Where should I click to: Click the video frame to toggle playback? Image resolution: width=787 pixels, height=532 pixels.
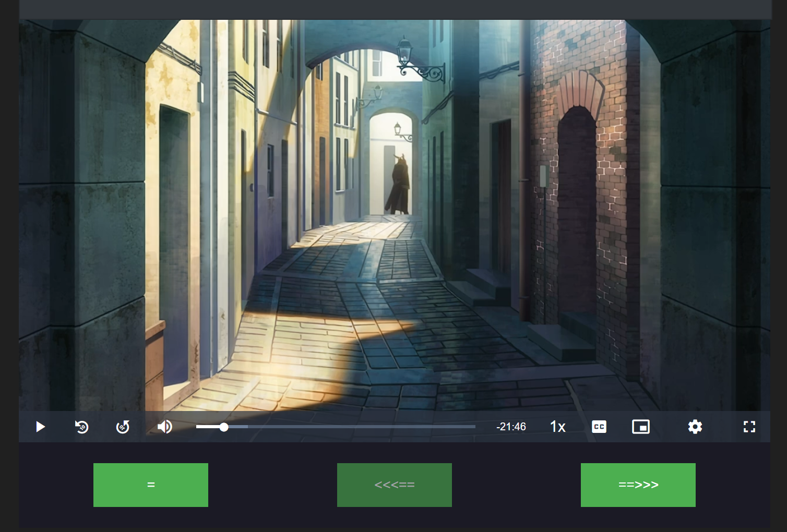click(x=395, y=215)
